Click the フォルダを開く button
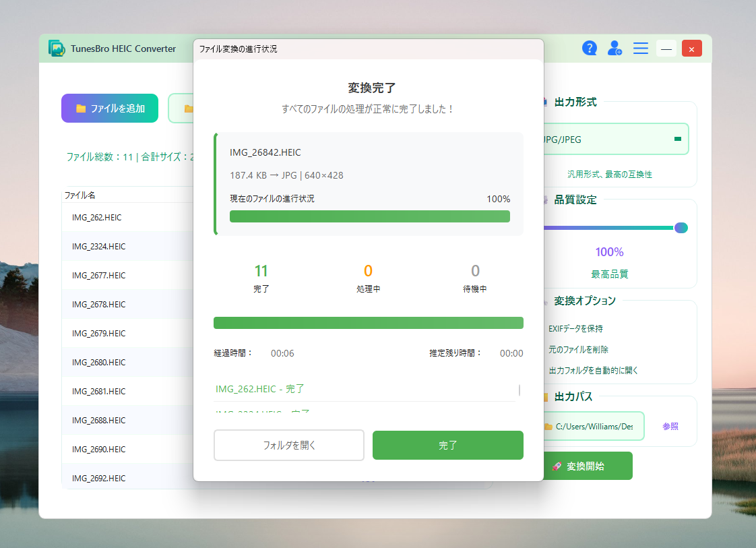 [x=289, y=445]
